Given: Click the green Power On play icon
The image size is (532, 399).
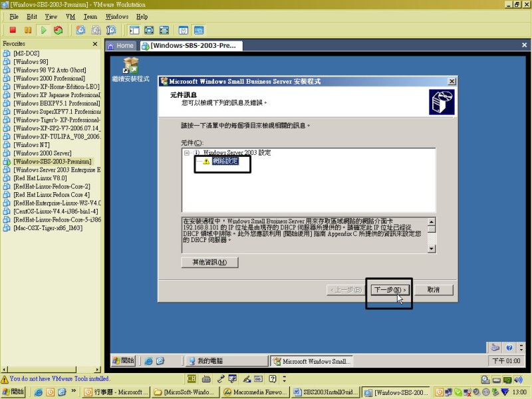Looking at the screenshot, I should (x=43, y=30).
